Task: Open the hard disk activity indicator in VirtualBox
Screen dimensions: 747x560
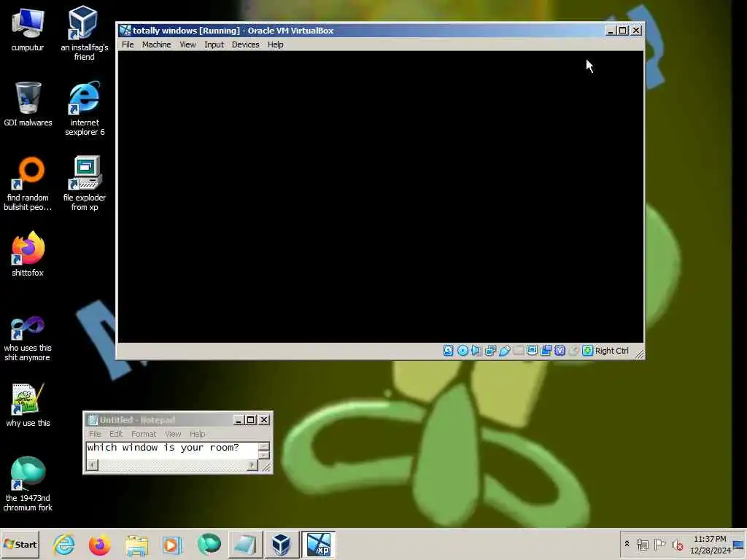Action: click(x=449, y=351)
